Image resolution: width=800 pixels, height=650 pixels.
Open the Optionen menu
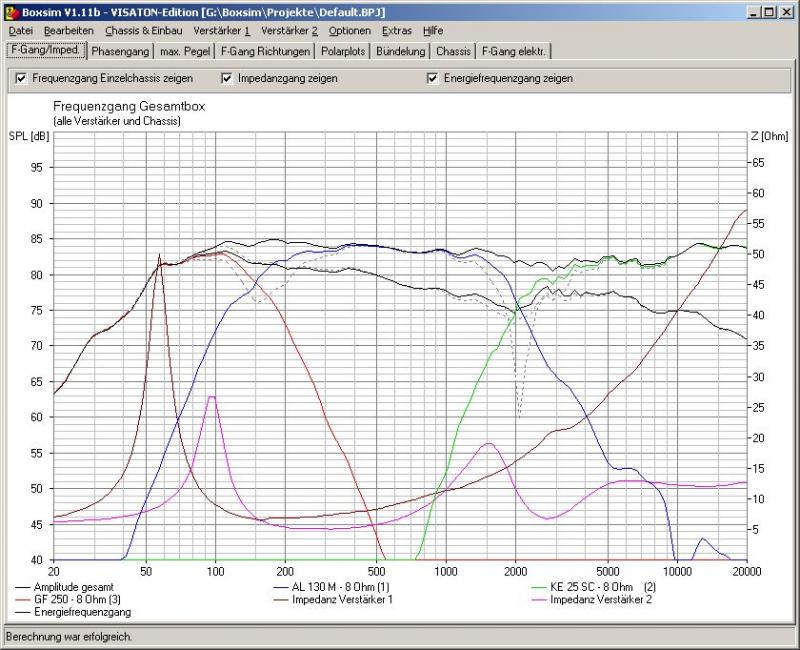click(350, 31)
